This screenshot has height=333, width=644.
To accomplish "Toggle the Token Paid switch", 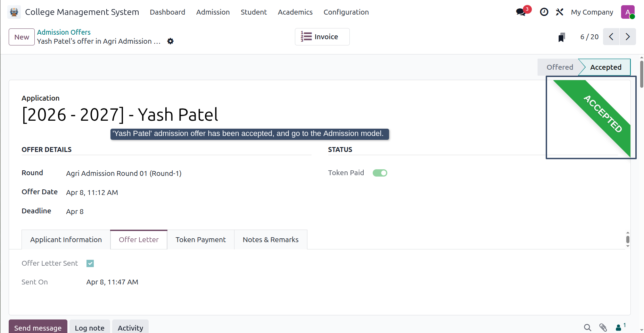I will pos(380,173).
